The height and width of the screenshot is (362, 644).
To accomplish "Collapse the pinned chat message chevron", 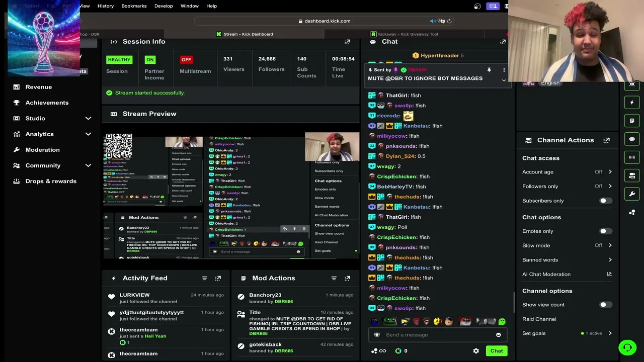I will (504, 80).
